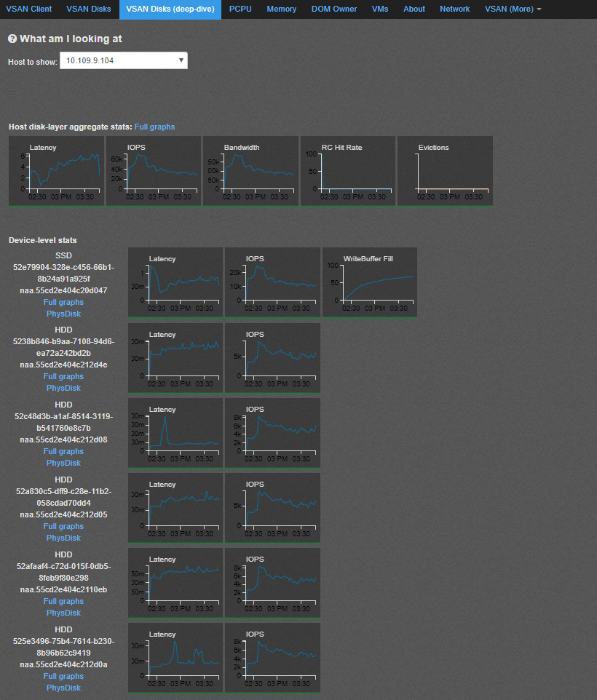
Task: Click the host aggregate Bandwidth graph
Action: (x=250, y=171)
